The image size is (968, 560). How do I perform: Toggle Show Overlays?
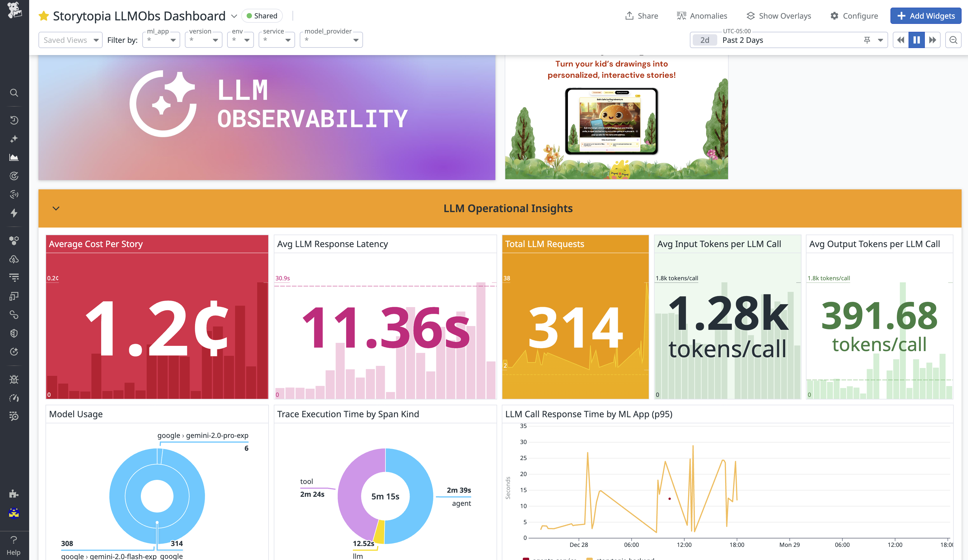pyautogui.click(x=778, y=16)
